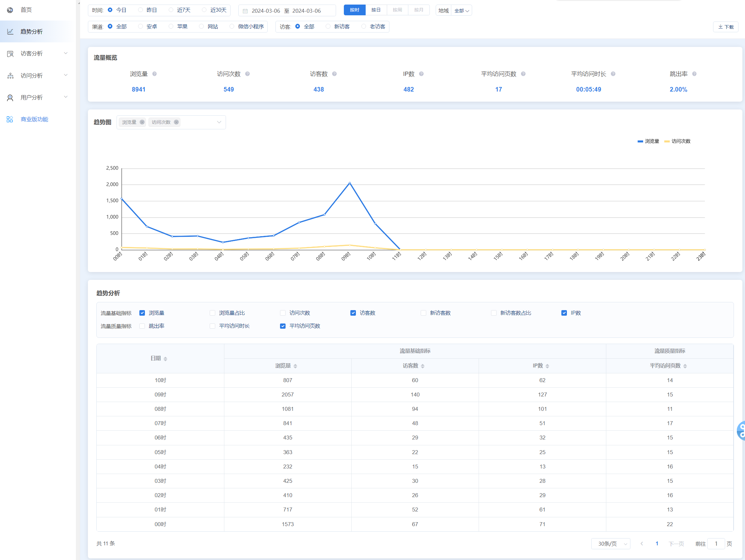
Task: Click the 前往 page number input field
Action: point(716,543)
